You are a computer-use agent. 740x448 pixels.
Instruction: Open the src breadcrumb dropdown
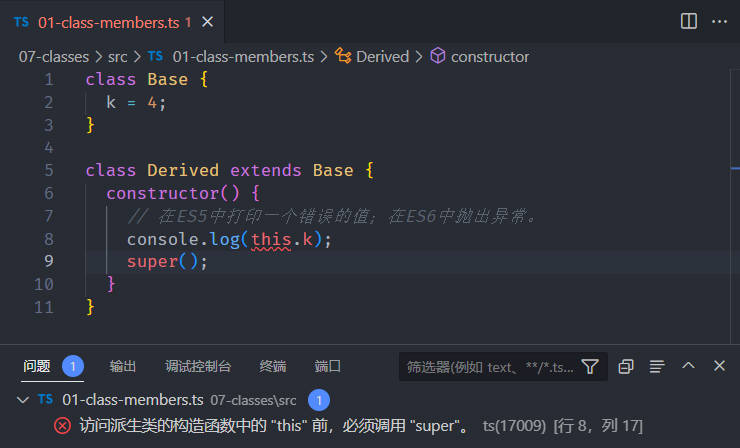(x=117, y=57)
